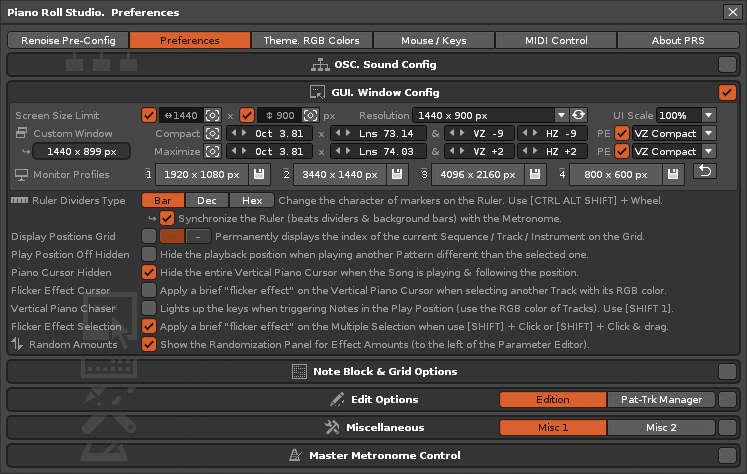
Task: Save monitor profile 4096 x 2160
Action: point(535,174)
